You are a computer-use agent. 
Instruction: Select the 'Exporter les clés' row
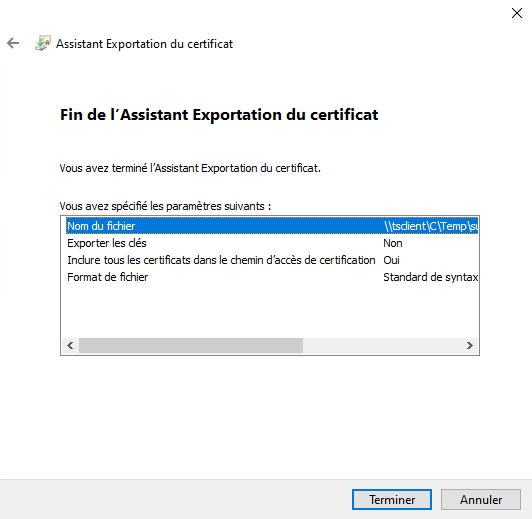pos(272,243)
